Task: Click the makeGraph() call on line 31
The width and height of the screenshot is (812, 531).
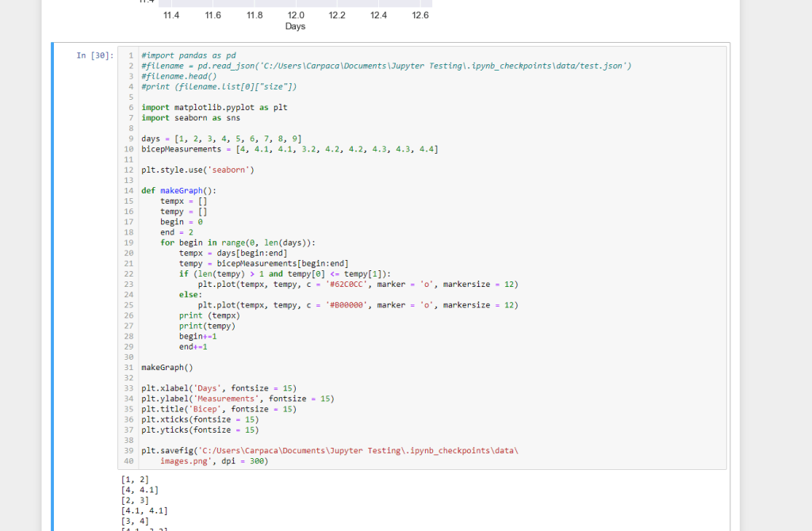Action: pos(167,368)
